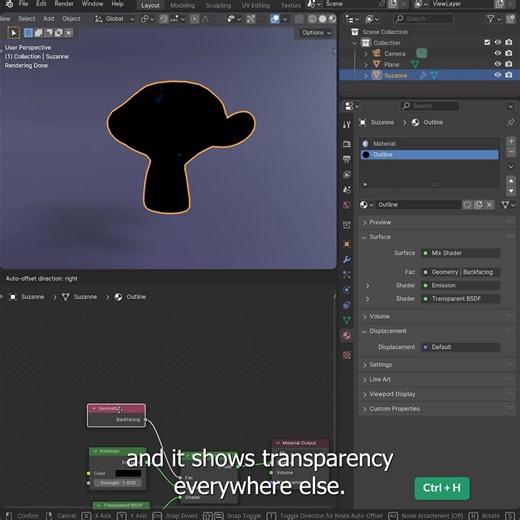Click the Mix Shader surface button
Screen dimensions: 520x520
460,253
